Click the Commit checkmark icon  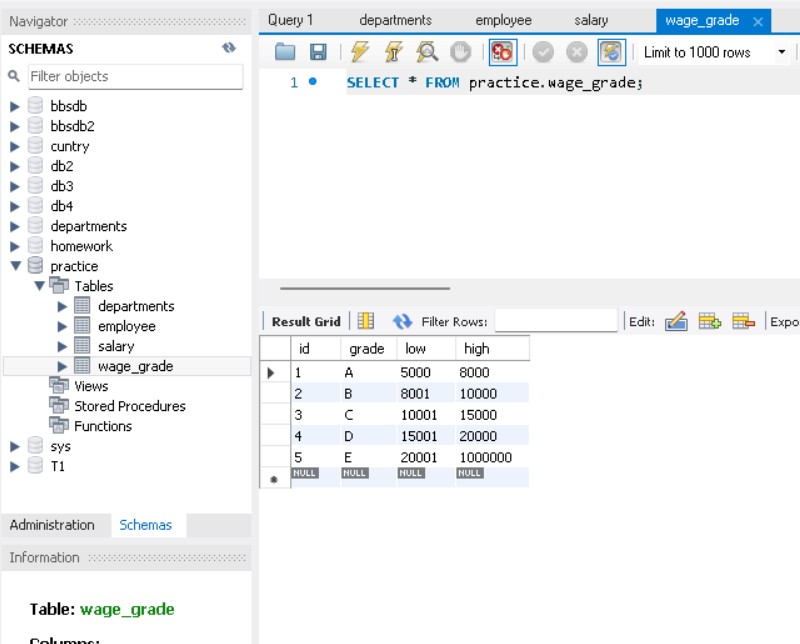[543, 52]
